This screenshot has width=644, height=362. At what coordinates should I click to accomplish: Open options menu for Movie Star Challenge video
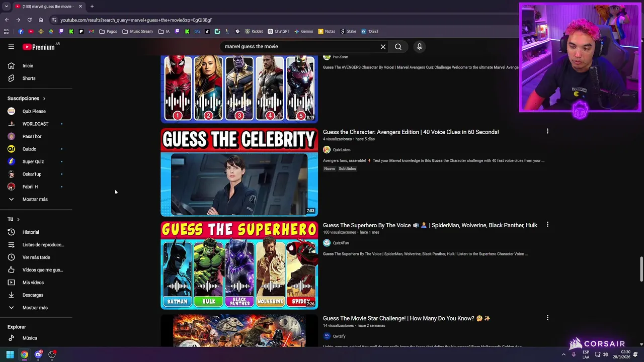click(547, 318)
